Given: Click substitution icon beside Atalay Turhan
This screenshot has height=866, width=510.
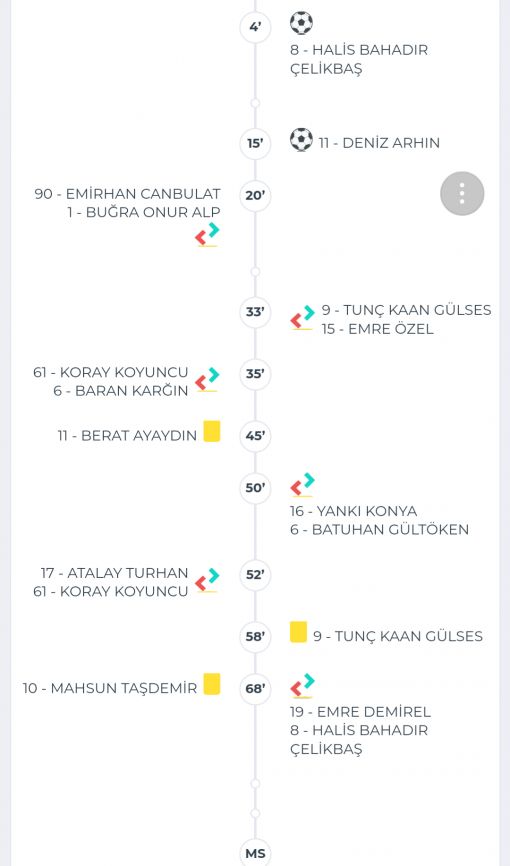Looking at the screenshot, I should click(x=207, y=580).
